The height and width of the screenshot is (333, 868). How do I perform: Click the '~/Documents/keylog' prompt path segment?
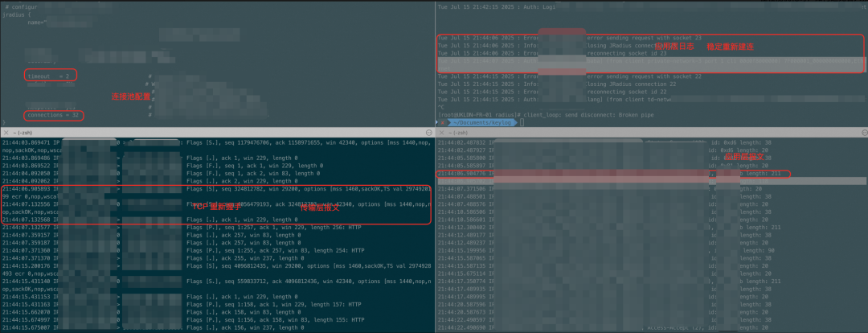[x=481, y=122]
